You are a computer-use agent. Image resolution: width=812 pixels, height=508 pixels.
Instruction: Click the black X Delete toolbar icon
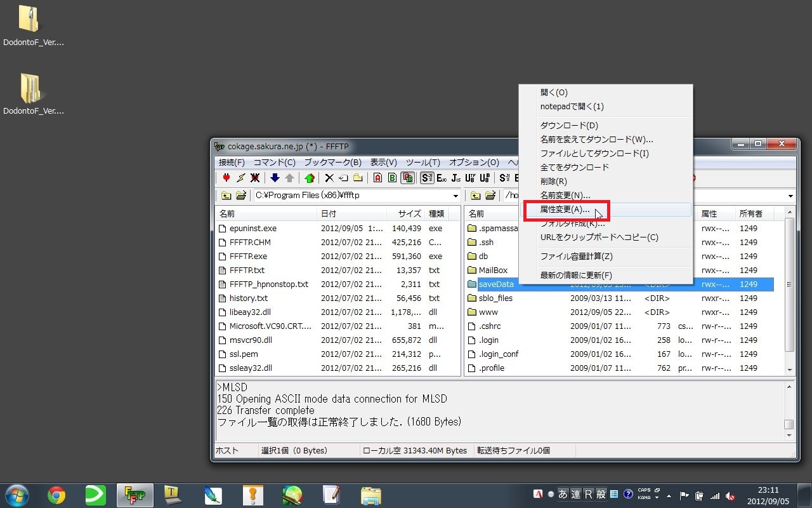[329, 178]
